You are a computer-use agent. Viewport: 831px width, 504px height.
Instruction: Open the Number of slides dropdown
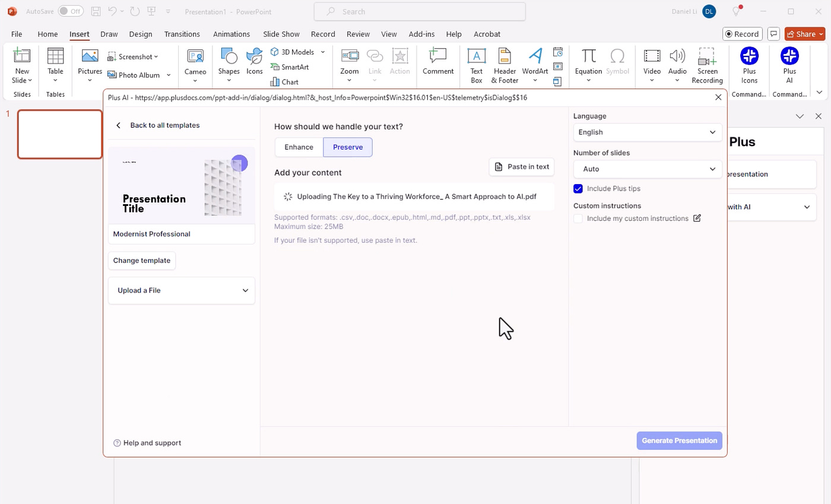[648, 169]
